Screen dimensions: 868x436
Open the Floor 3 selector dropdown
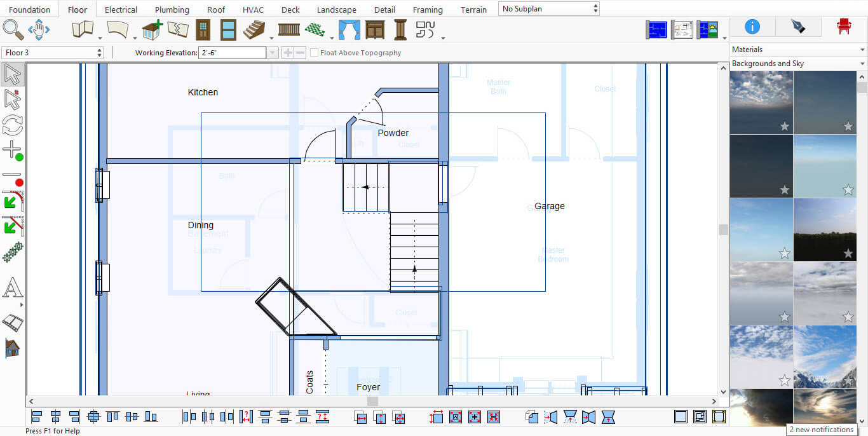pos(53,53)
